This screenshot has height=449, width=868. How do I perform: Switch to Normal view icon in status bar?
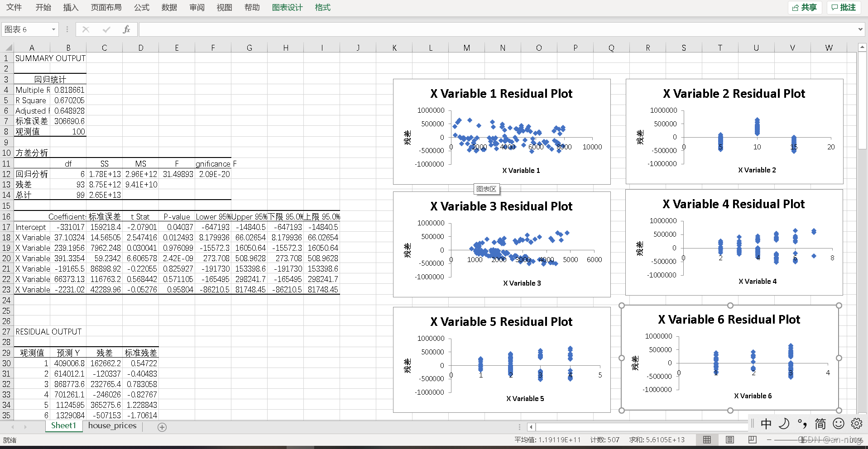(707, 439)
